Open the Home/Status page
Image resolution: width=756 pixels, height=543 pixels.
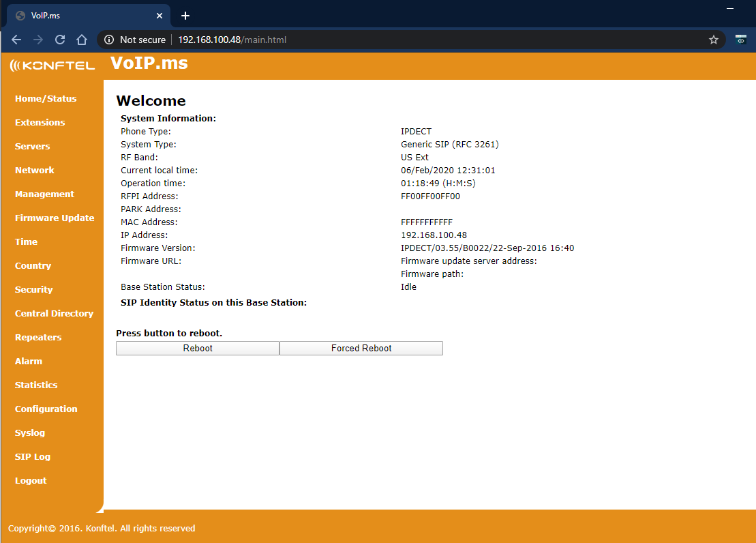[x=46, y=98]
